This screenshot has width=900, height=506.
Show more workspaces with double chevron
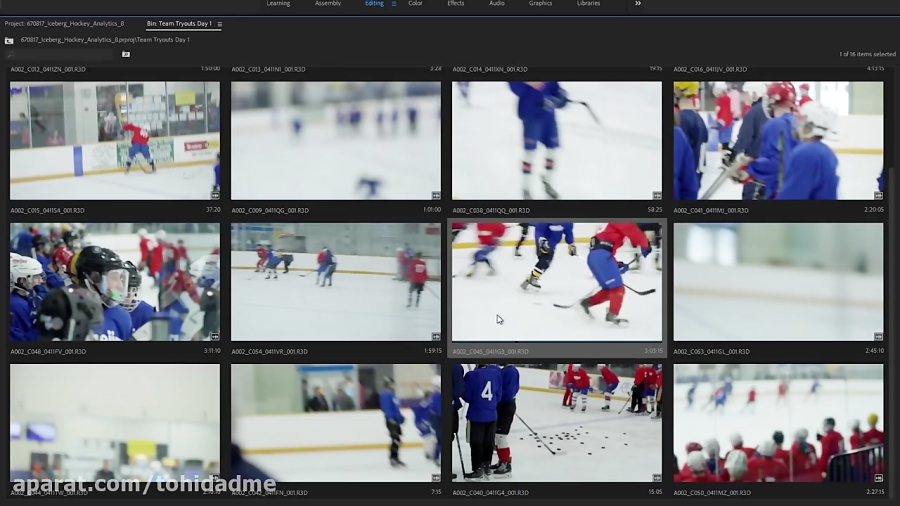[638, 3]
